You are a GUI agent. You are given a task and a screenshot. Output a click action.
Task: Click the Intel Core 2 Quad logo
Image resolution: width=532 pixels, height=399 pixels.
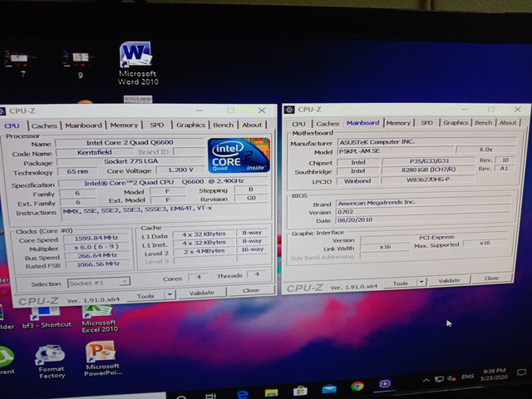(x=239, y=155)
